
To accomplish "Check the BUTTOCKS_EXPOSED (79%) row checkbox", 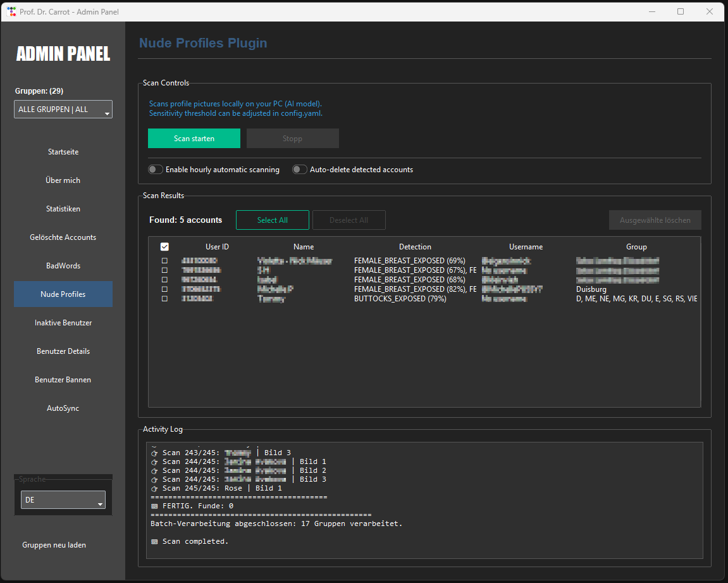I will click(164, 299).
